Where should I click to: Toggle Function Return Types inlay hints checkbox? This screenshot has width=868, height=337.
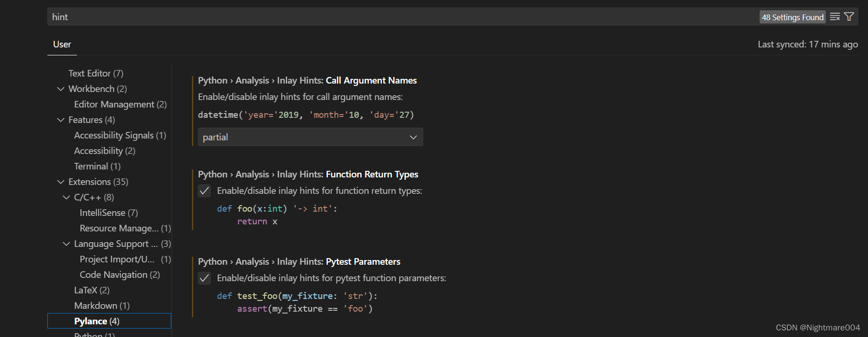coord(205,191)
